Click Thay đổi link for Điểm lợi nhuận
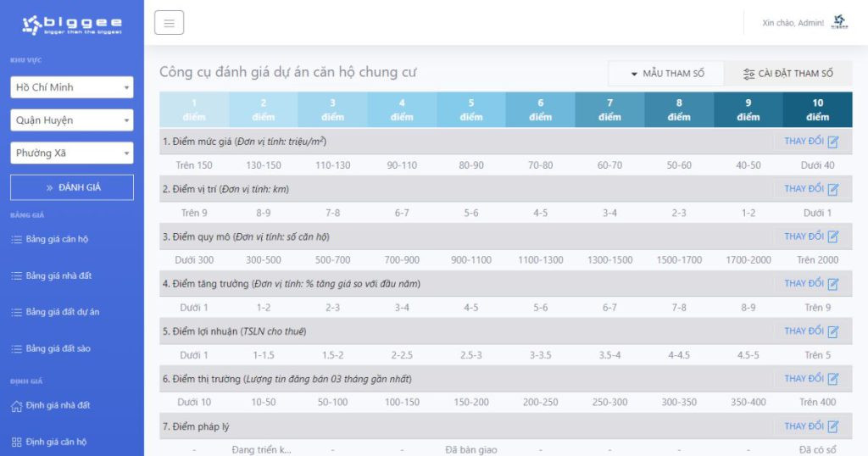The width and height of the screenshot is (868, 456). 804,331
